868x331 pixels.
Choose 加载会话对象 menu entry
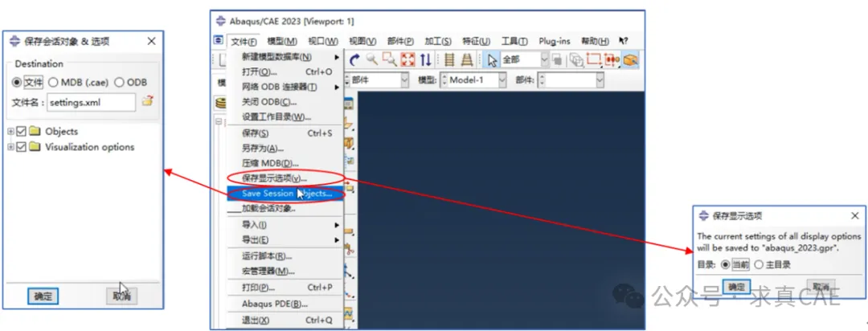pyautogui.click(x=285, y=209)
